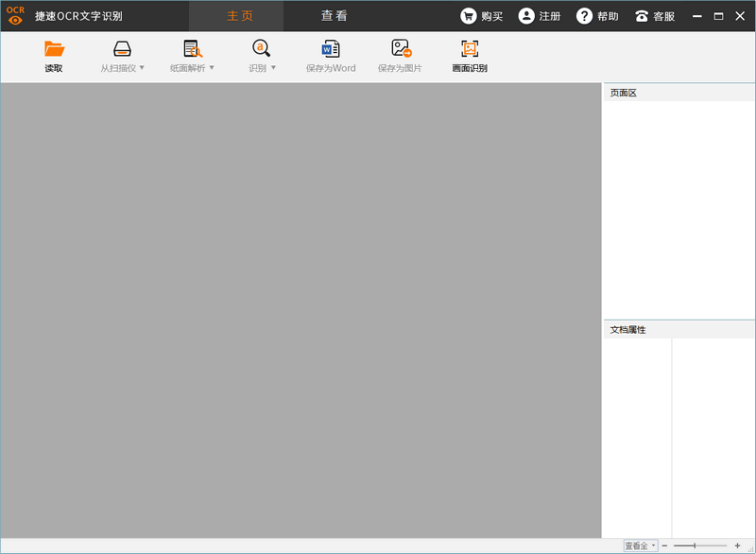
Task: Click the 保存为Word document icon
Action: click(x=331, y=49)
